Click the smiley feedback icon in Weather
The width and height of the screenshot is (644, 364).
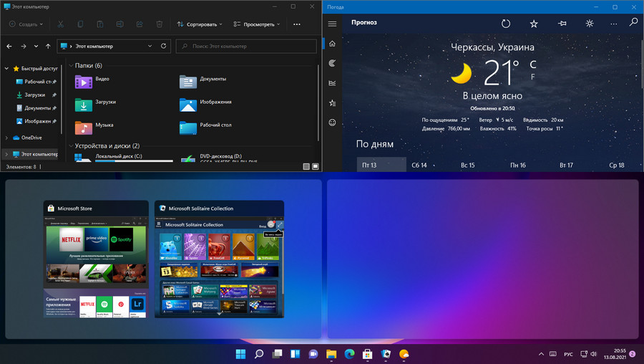pyautogui.click(x=332, y=123)
